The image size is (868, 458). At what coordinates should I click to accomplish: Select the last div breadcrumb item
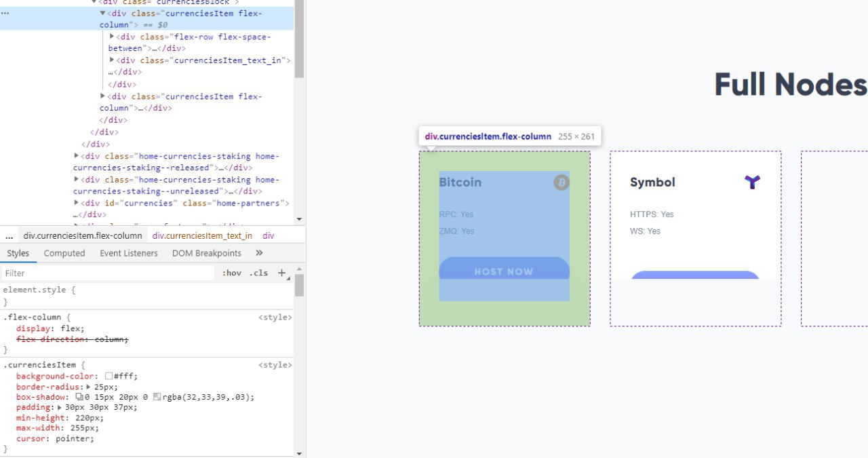tap(269, 235)
